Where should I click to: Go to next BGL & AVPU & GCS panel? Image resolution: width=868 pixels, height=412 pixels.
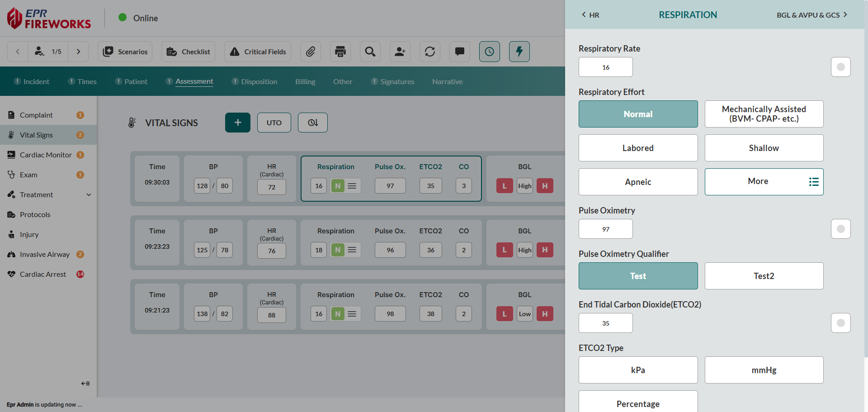click(811, 15)
